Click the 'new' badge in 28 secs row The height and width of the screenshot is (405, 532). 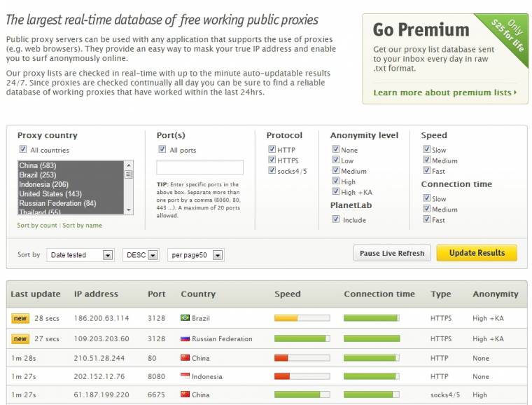pyautogui.click(x=20, y=318)
